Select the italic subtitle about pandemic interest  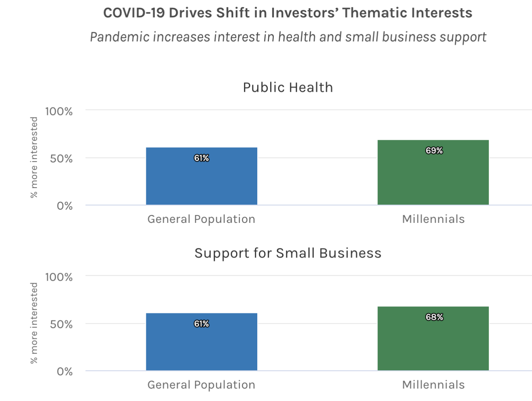288,37
